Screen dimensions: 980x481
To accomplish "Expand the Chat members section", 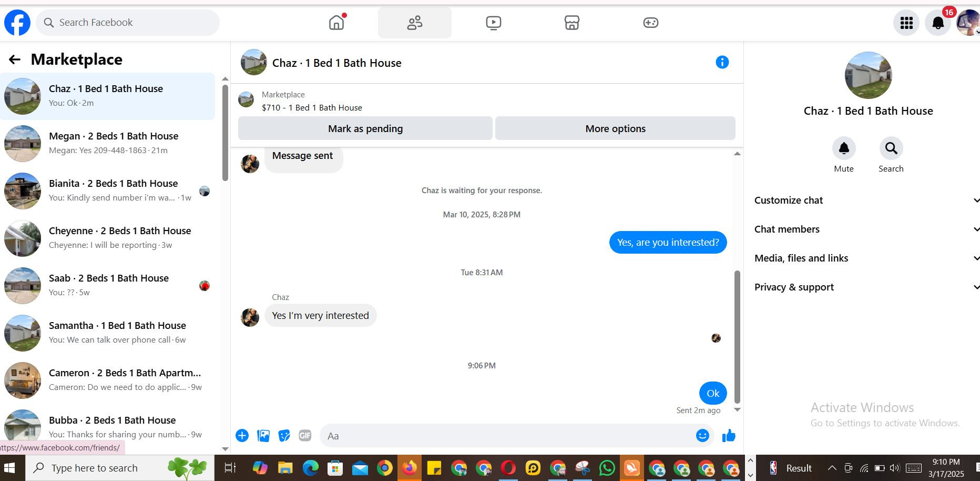I will click(x=866, y=229).
